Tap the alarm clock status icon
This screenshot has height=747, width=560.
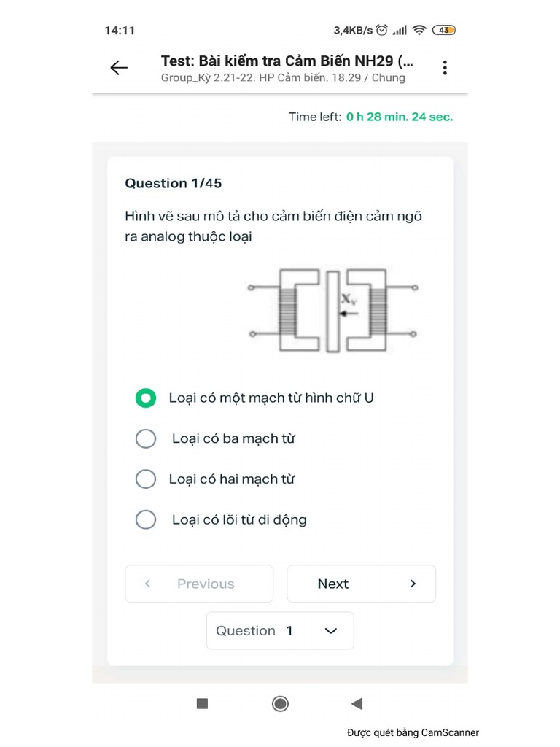(381, 30)
